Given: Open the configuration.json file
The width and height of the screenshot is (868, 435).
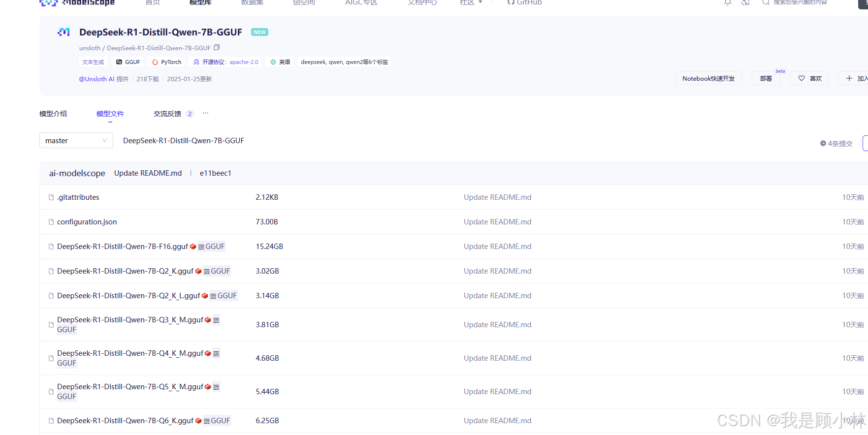Looking at the screenshot, I should [87, 222].
